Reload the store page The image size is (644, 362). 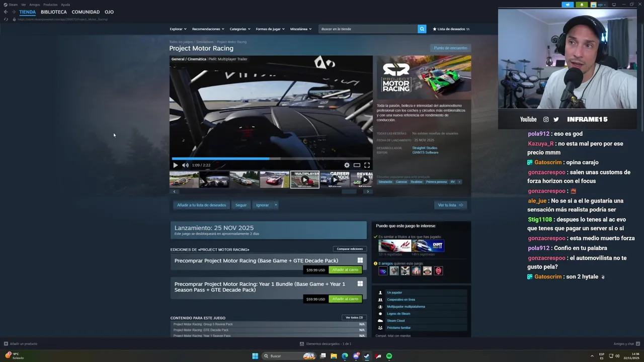6,19
